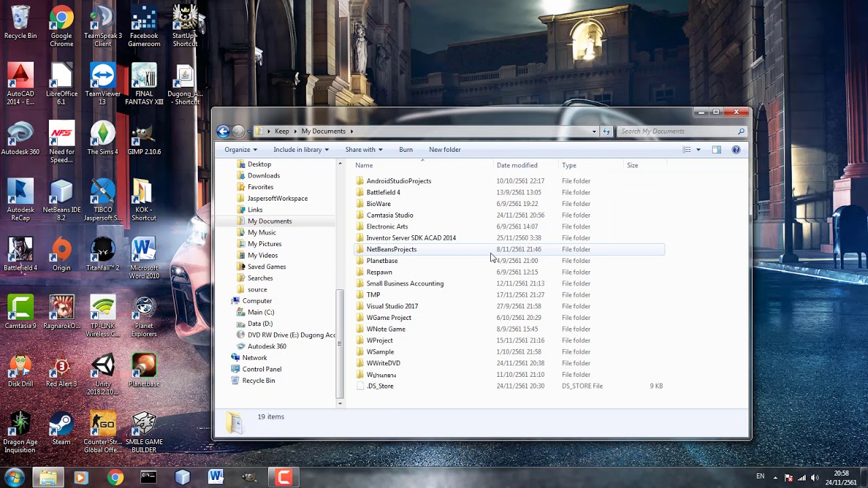Open Explorer help question mark icon
Image resolution: width=868 pixels, height=488 pixels.
pos(736,150)
